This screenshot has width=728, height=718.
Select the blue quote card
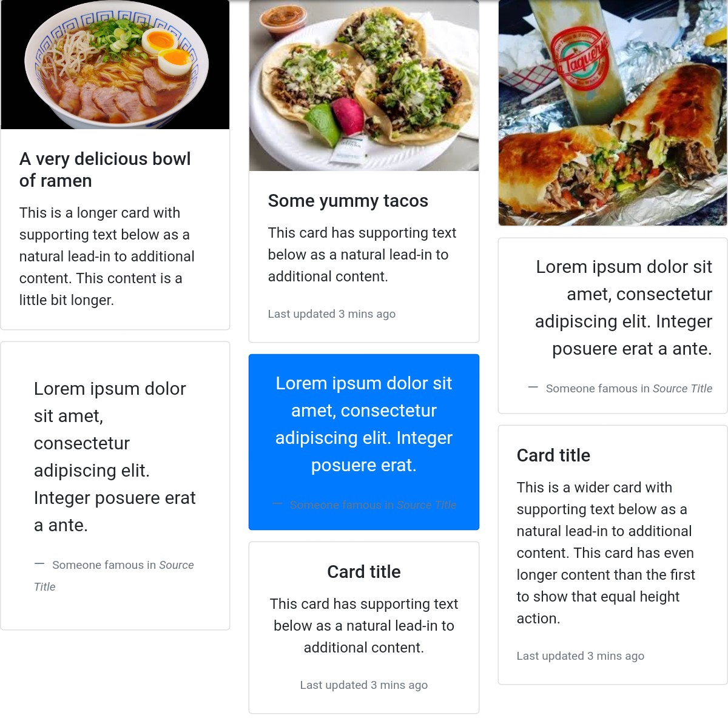point(364,442)
